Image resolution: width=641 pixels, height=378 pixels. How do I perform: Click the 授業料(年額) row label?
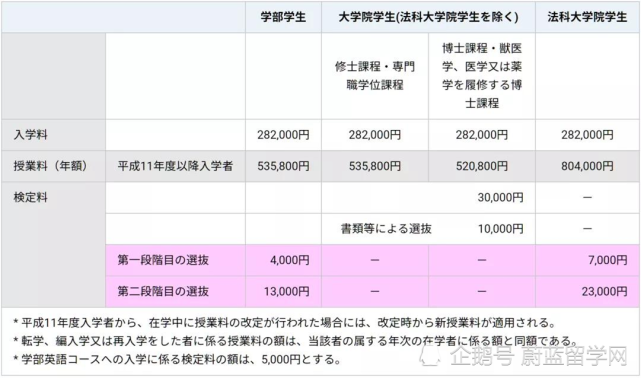[50, 166]
